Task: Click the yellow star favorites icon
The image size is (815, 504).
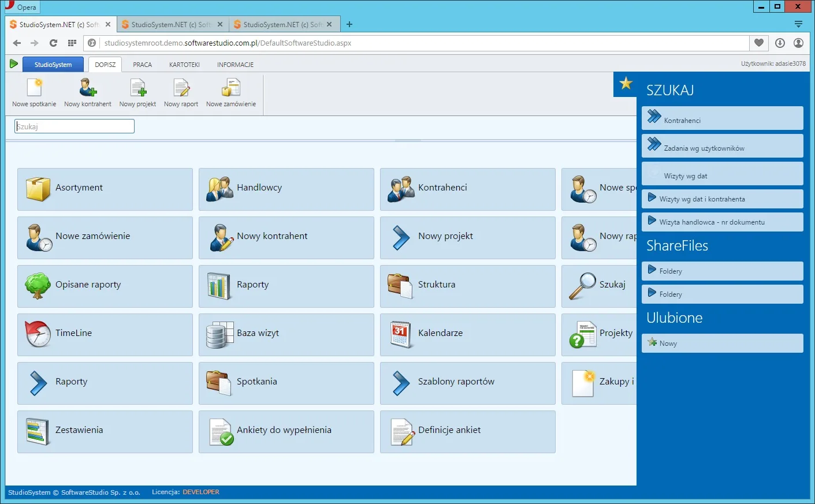Action: click(626, 84)
